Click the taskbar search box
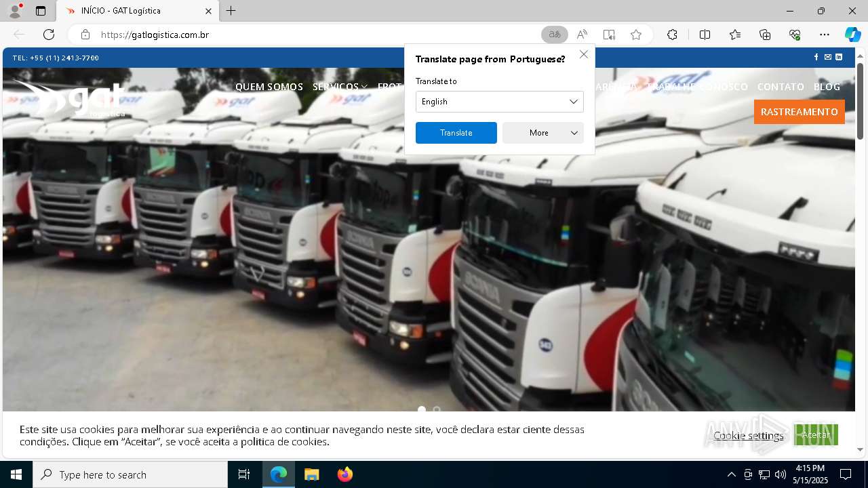Viewport: 868px width, 488px height. click(130, 474)
